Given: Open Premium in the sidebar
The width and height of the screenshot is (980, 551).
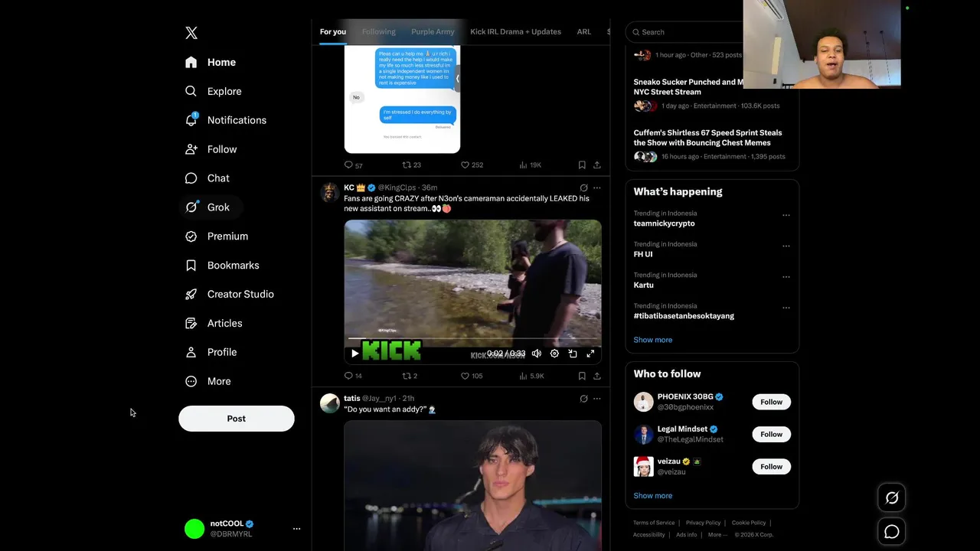Looking at the screenshot, I should (217, 236).
